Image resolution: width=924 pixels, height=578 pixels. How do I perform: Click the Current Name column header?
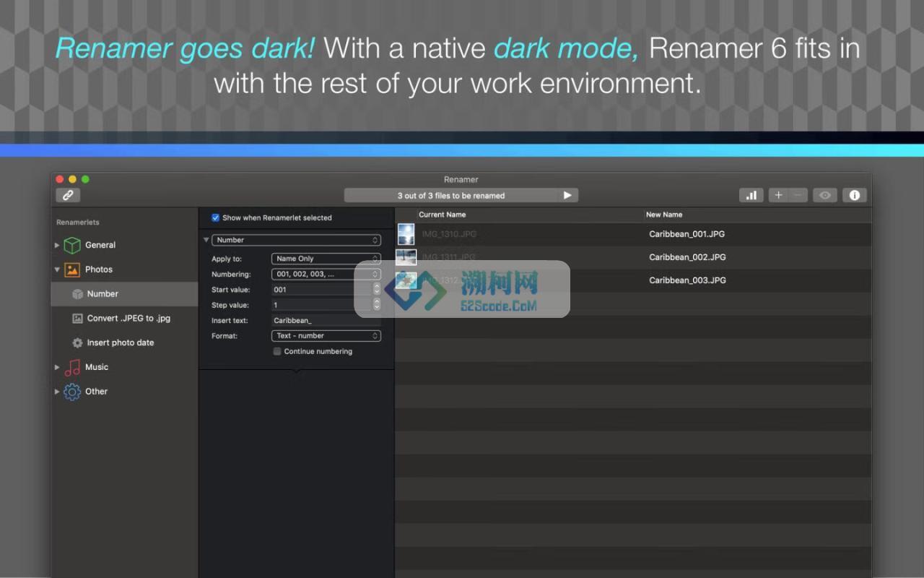[x=443, y=215]
